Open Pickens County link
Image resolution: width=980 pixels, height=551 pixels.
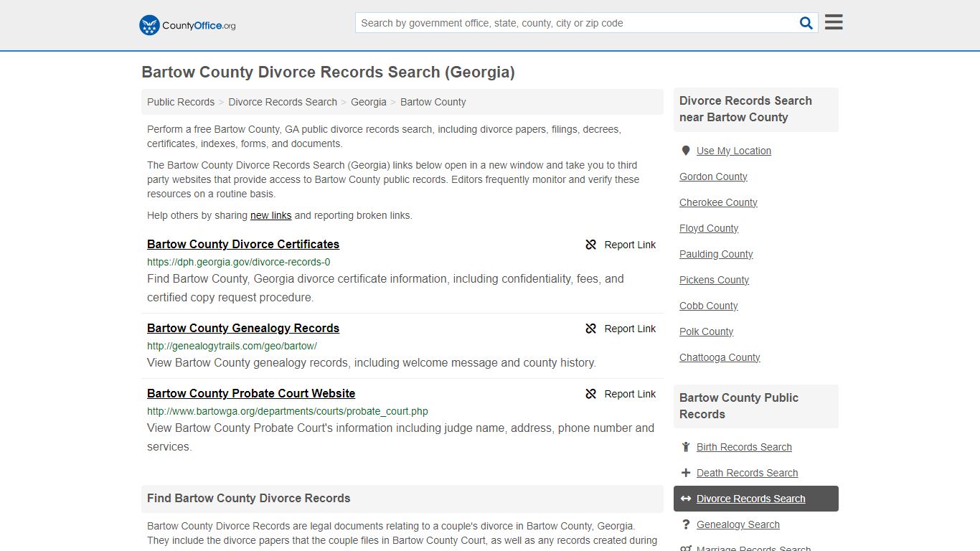(x=714, y=280)
